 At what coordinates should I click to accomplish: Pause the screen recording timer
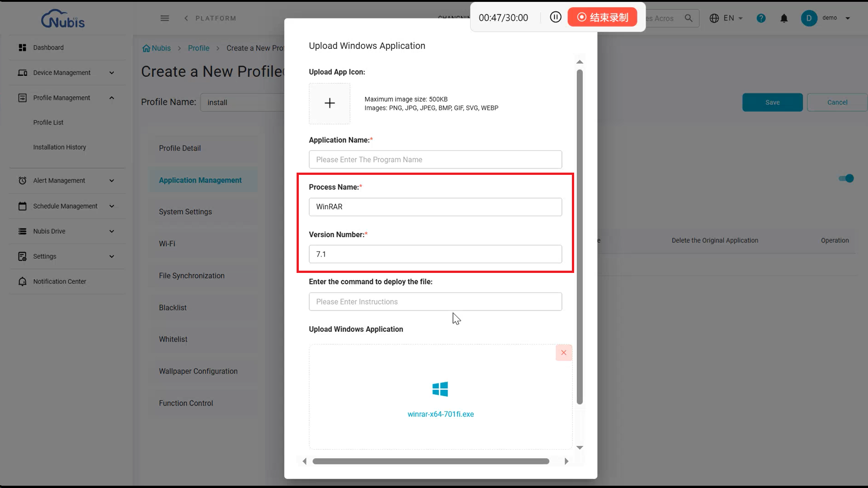coord(555,17)
